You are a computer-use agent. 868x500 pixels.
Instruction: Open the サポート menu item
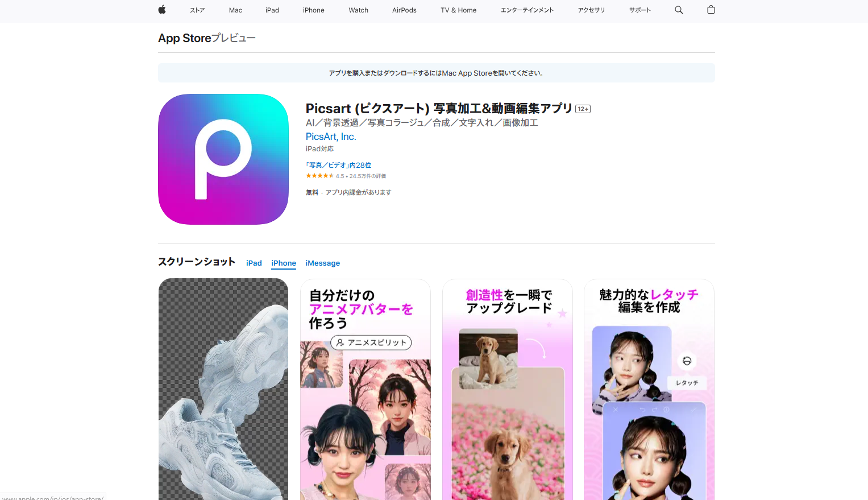tap(639, 10)
